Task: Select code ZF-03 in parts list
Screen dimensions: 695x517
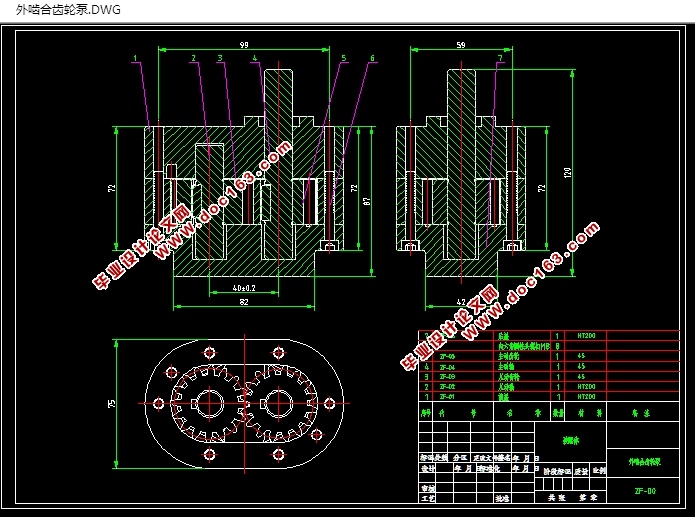Action: point(447,377)
